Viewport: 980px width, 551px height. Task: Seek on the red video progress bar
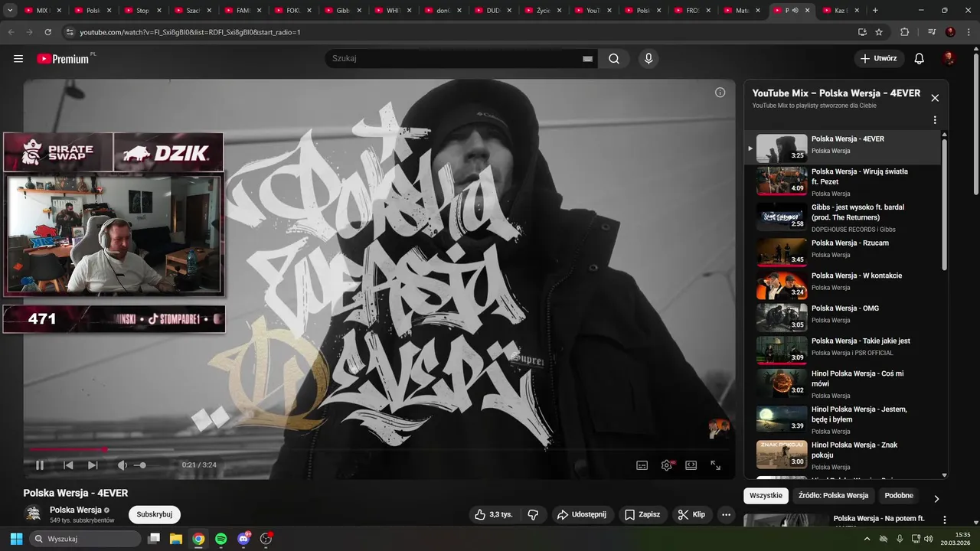379,449
